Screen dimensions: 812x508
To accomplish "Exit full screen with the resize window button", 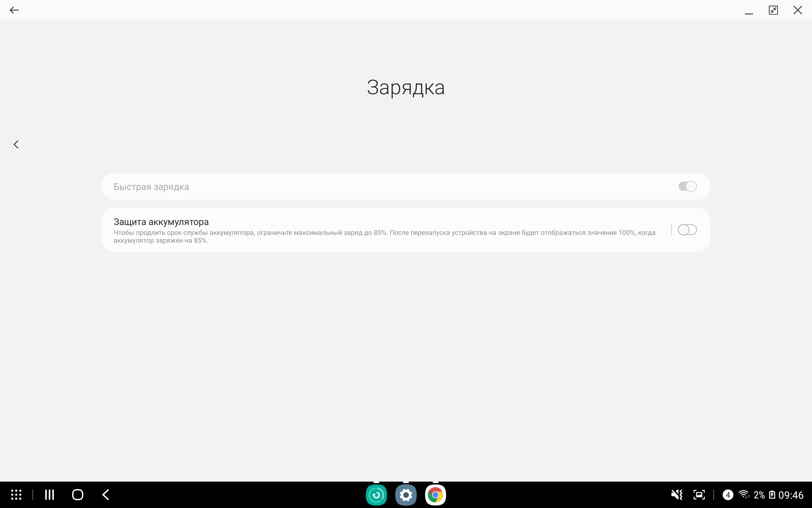I will click(x=773, y=10).
